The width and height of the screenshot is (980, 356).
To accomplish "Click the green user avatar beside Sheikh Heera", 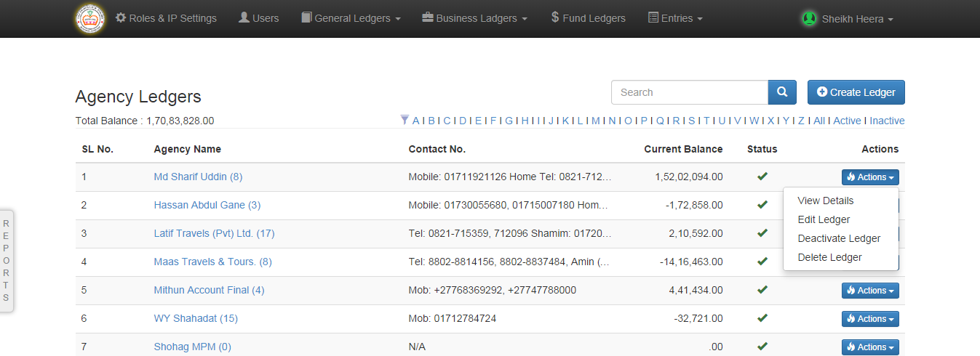I will (x=809, y=19).
